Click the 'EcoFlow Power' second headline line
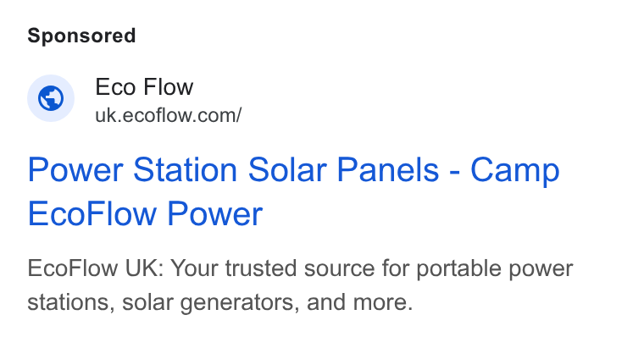 (145, 214)
